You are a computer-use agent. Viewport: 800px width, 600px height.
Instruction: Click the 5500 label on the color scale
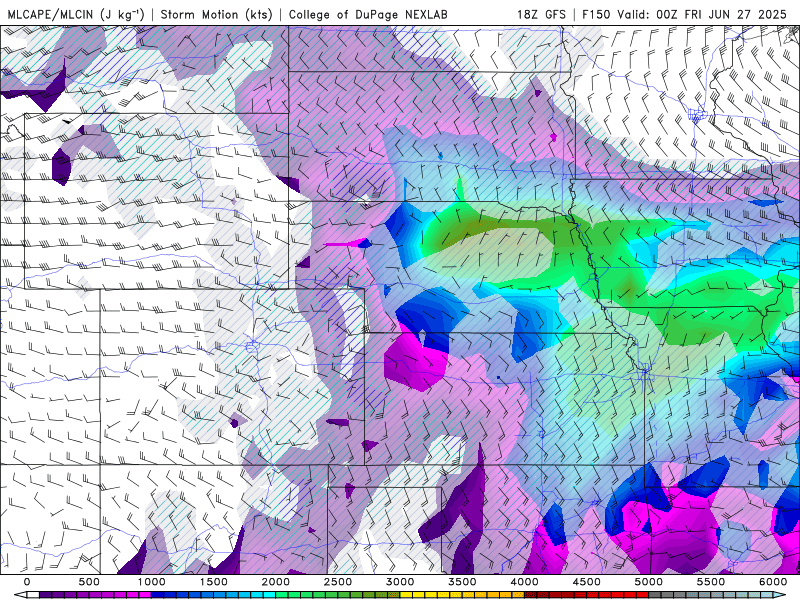click(x=711, y=582)
